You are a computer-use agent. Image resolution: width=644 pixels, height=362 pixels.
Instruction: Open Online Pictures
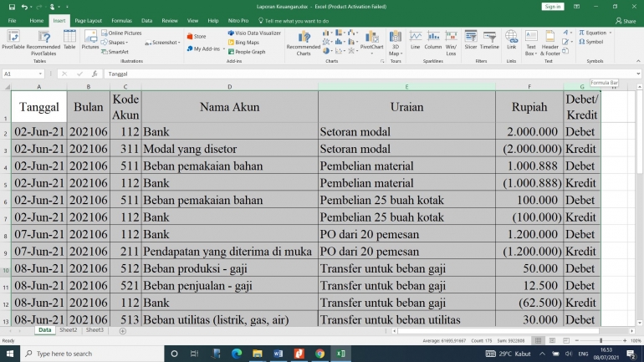tap(121, 33)
